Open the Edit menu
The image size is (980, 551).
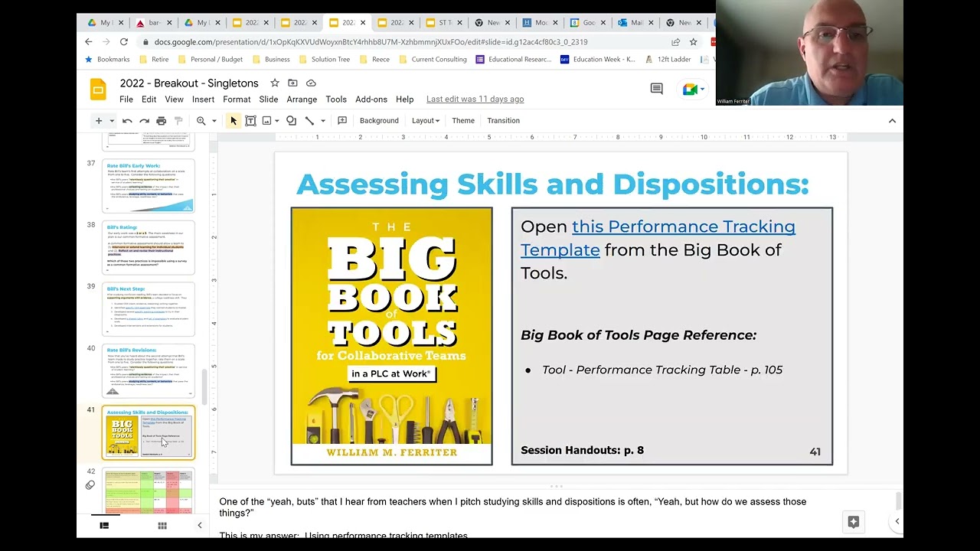point(149,99)
